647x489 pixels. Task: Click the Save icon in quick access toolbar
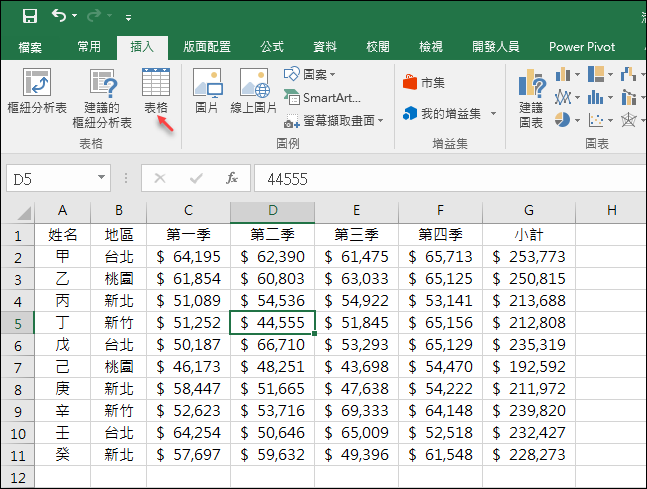[30, 16]
